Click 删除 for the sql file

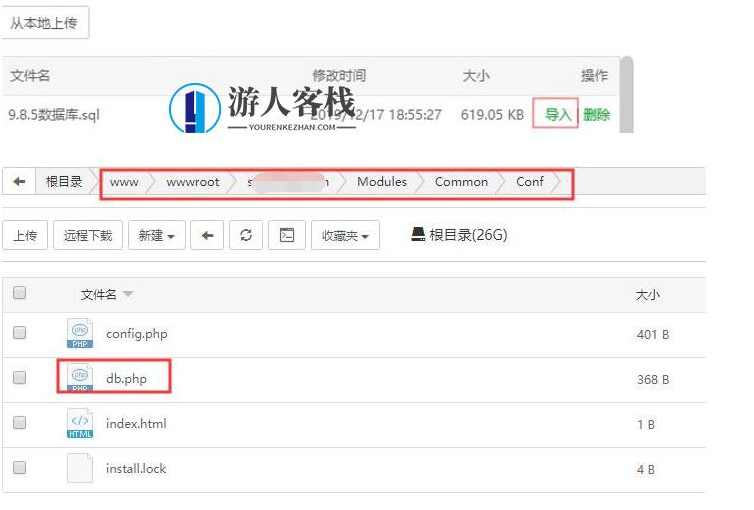click(597, 114)
